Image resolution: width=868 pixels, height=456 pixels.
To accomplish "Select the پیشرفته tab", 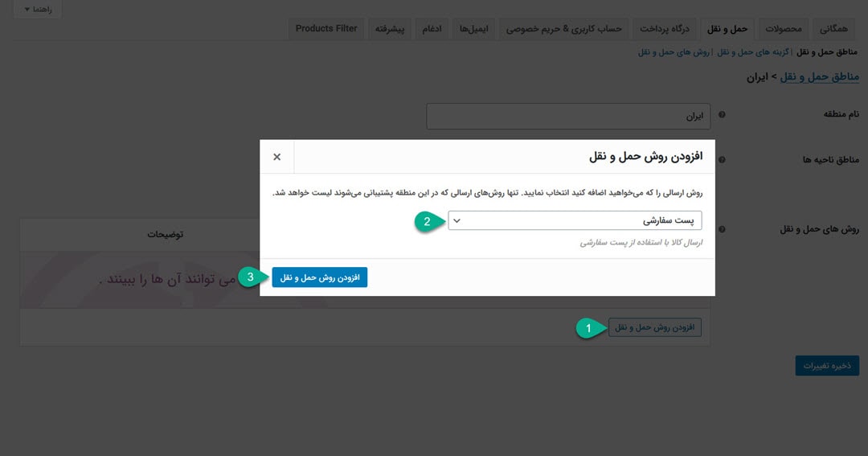I will (x=389, y=29).
